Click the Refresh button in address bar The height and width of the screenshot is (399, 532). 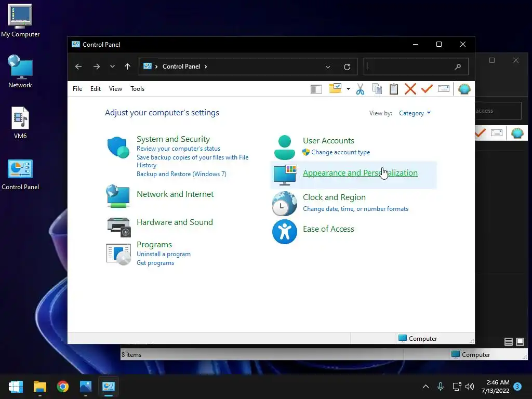[347, 67]
